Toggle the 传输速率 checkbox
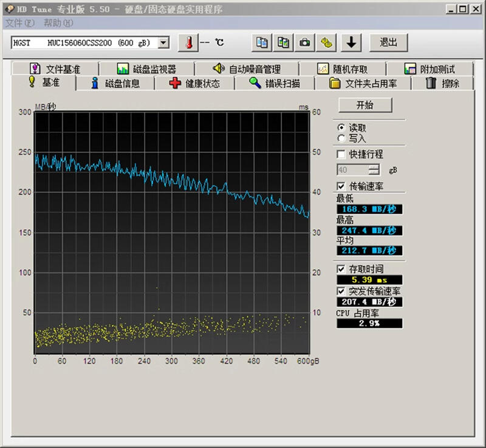 [x=341, y=186]
